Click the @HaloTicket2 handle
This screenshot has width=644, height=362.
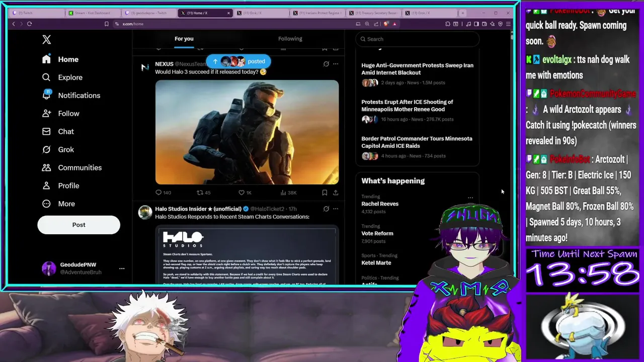click(x=267, y=209)
